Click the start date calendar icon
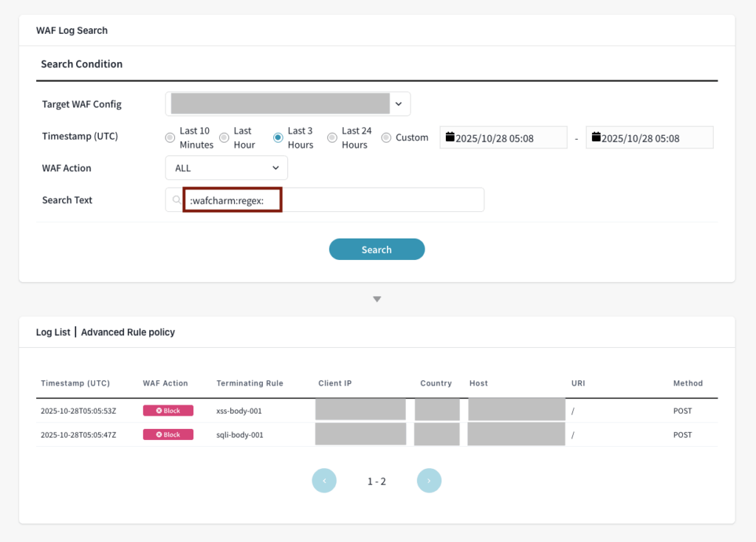Viewport: 756px width, 542px height. 450,137
